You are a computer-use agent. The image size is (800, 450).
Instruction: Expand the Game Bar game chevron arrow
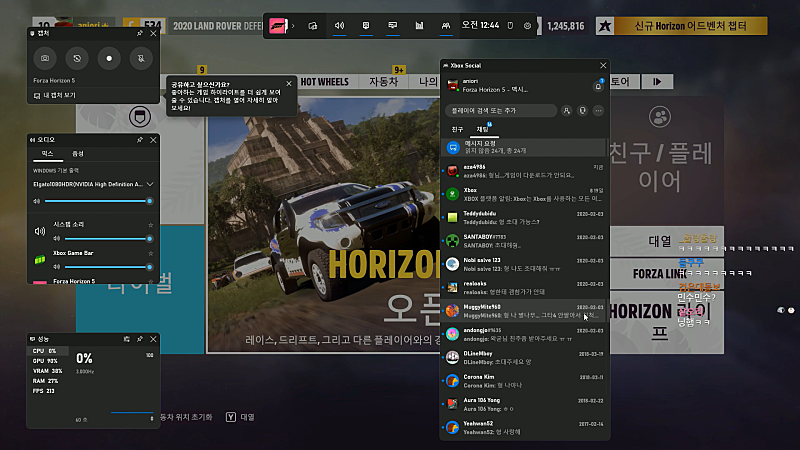(x=293, y=26)
